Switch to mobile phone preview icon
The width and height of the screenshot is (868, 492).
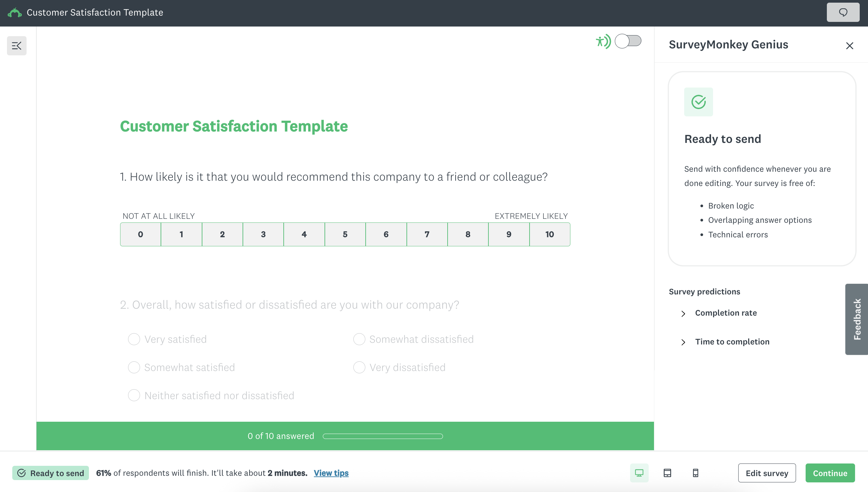[x=695, y=473]
